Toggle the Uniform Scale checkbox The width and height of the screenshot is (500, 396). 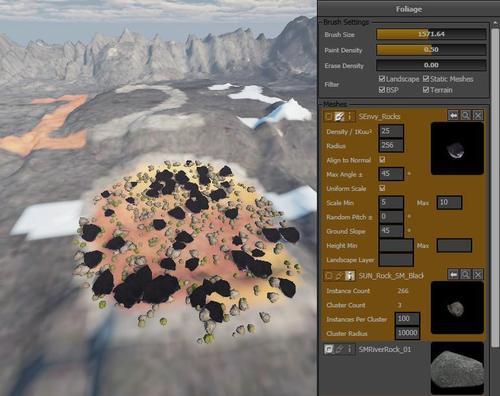pos(382,188)
